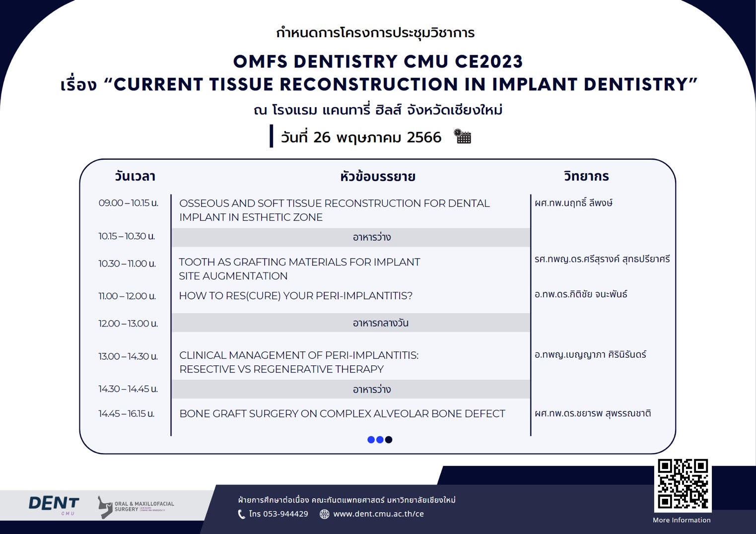Viewport: 756px width, 534px height.
Task: Click the Bone Graft Surgery topic
Action: pyautogui.click(x=342, y=414)
